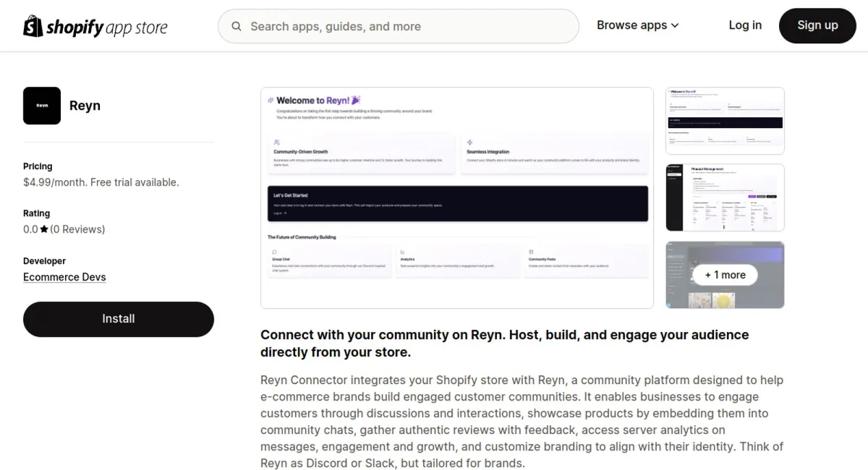Click the chevron next to Browse apps
The width and height of the screenshot is (868, 470).
coord(676,25)
